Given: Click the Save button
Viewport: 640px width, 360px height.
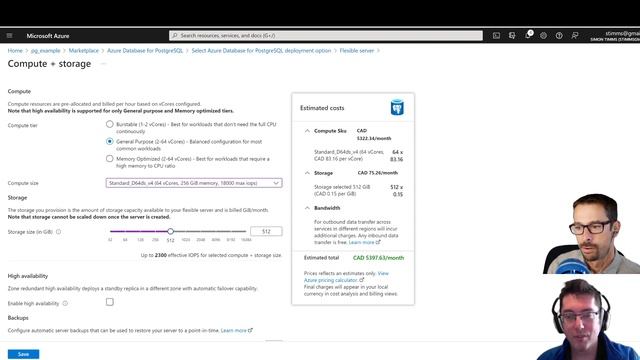Looking at the screenshot, I should [x=23, y=354].
